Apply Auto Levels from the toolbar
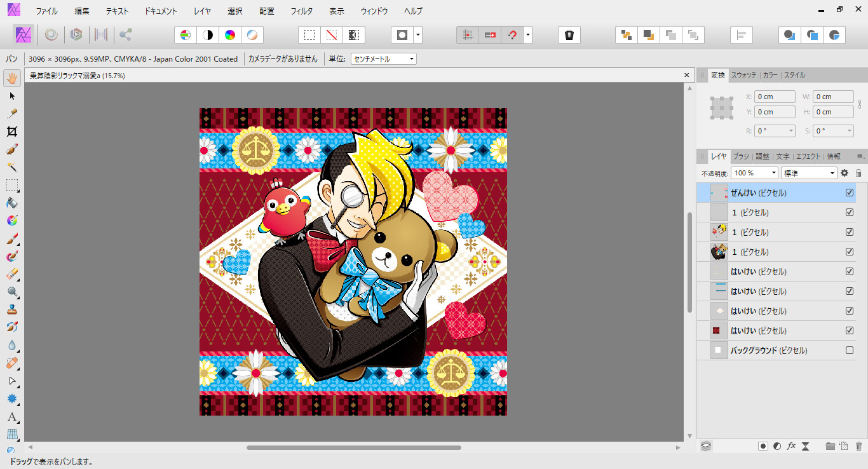 click(186, 35)
